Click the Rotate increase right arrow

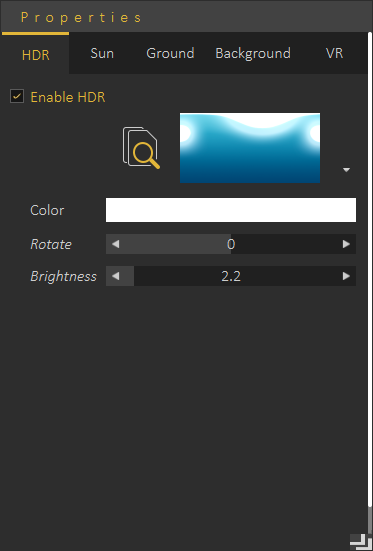[x=346, y=244]
